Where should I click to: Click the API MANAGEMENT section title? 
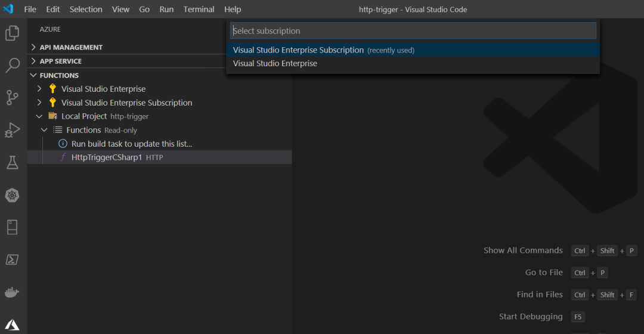[71, 47]
